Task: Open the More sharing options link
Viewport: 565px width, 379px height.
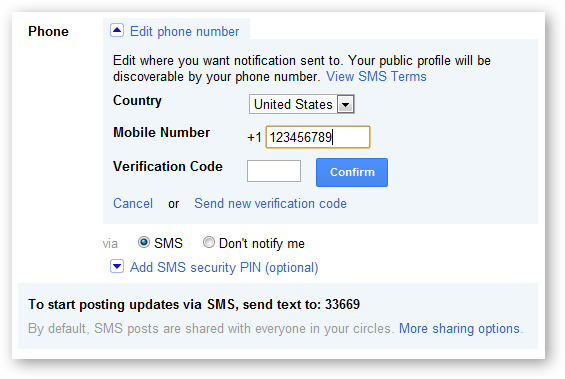Action: (459, 329)
